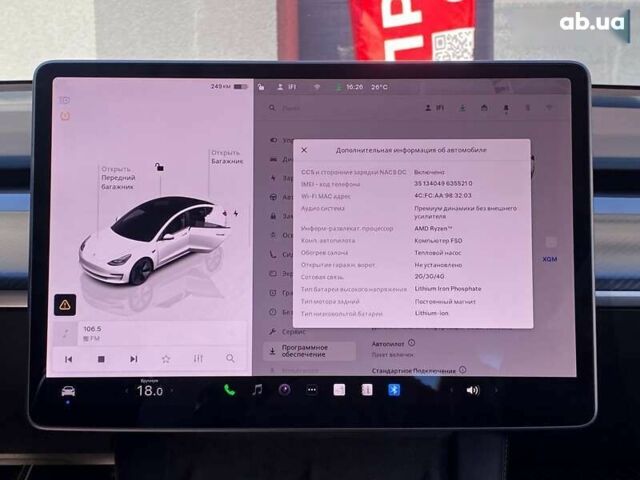Image resolution: width=640 pixels, height=480 pixels.
Task: Open audio equalizer settings
Action: [198, 358]
